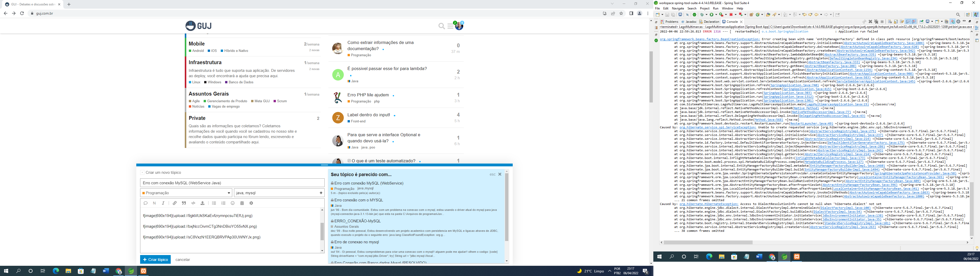The image size is (980, 276).
Task: Open GUJ user avatar notifications
Action: [x=459, y=26]
